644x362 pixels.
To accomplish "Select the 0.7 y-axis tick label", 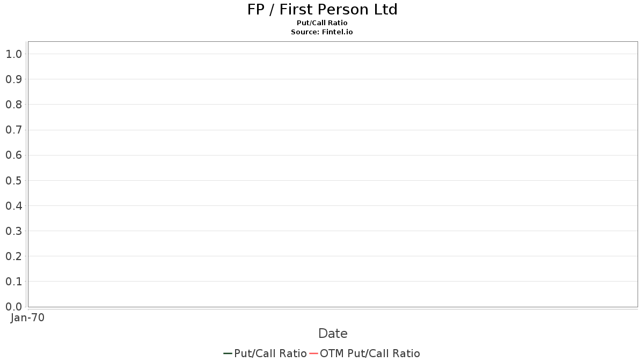I will pyautogui.click(x=13, y=130).
